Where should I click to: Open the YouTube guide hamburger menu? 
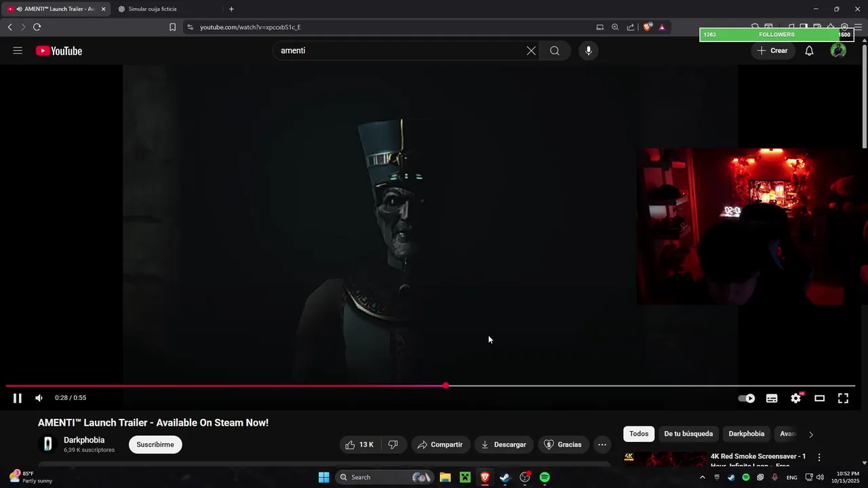[18, 51]
